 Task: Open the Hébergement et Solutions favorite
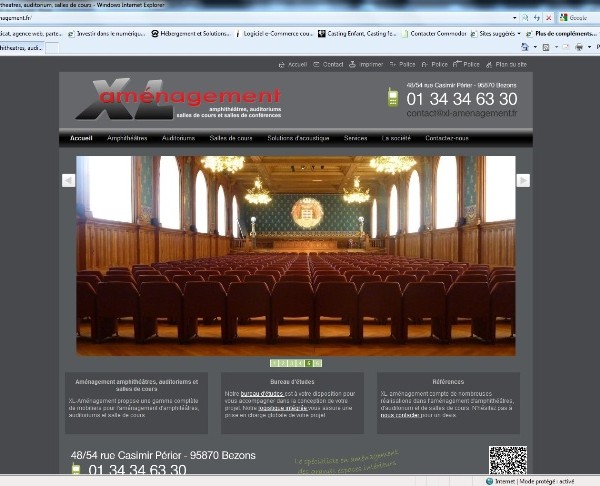191,34
